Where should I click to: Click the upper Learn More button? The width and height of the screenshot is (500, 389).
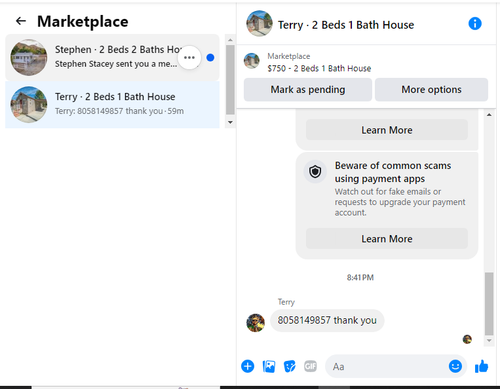click(387, 130)
